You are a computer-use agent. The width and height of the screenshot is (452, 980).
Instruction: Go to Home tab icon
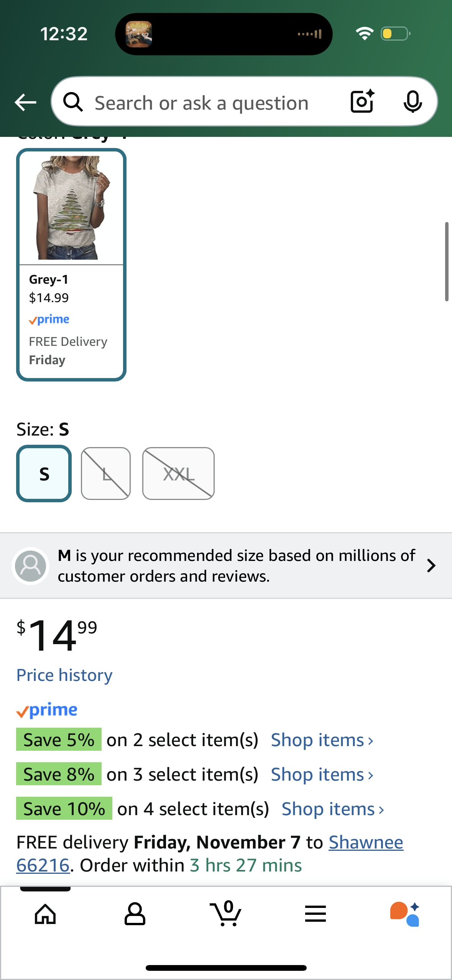click(x=45, y=914)
